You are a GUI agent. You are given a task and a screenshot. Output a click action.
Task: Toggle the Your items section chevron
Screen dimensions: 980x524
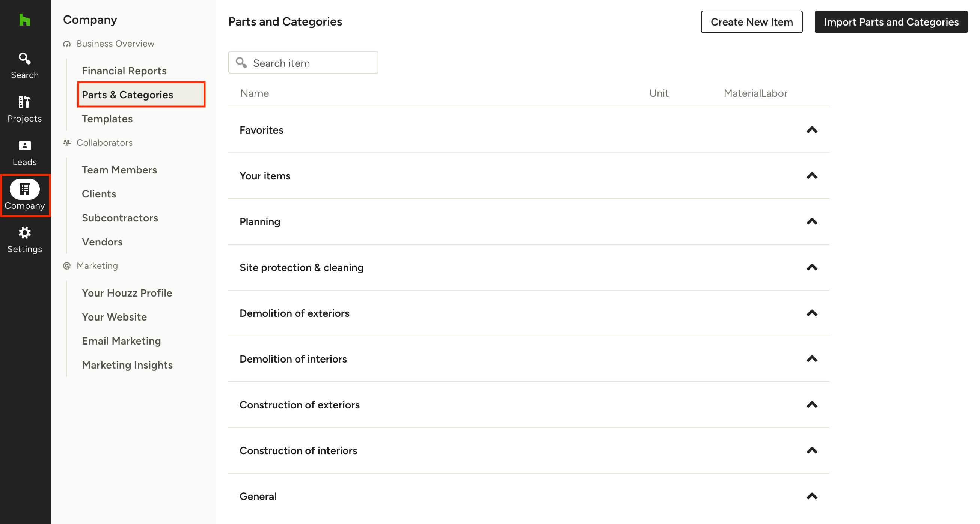tap(811, 176)
